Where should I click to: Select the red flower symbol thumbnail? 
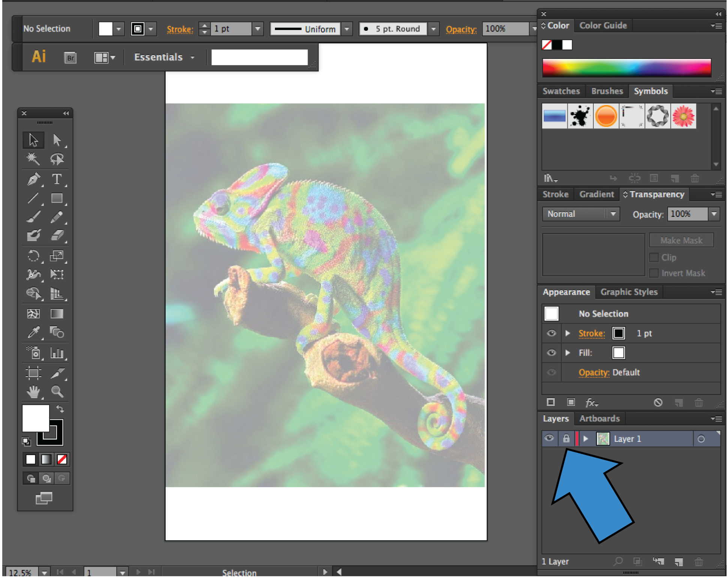point(683,116)
